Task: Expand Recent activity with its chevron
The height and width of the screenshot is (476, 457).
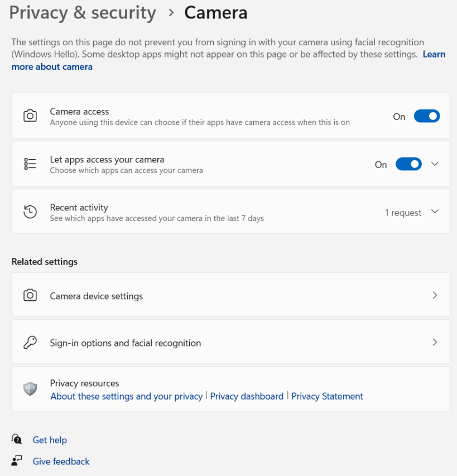Action: coord(435,211)
